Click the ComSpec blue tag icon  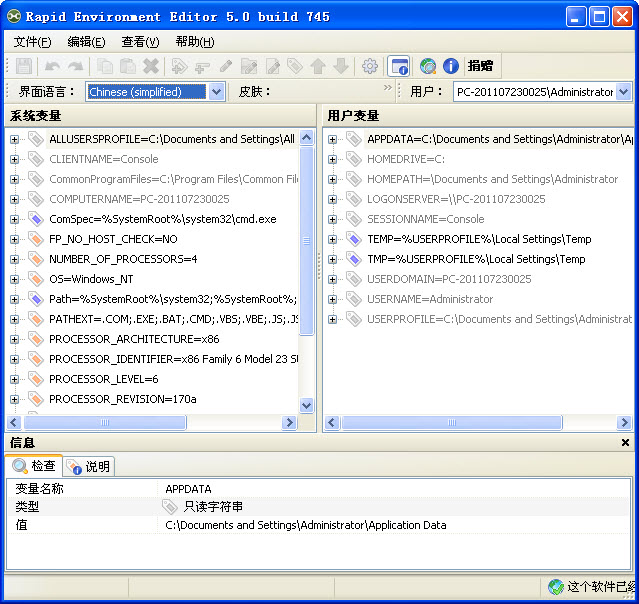[36, 219]
